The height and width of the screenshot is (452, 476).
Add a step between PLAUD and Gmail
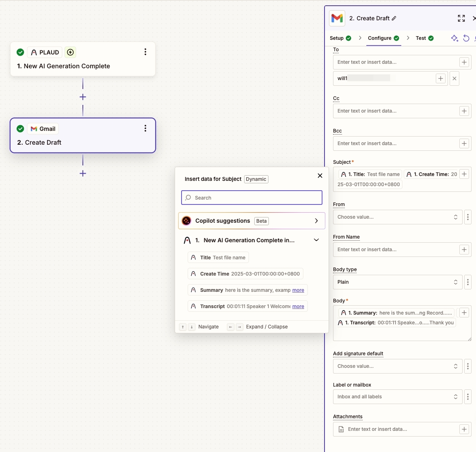[83, 97]
